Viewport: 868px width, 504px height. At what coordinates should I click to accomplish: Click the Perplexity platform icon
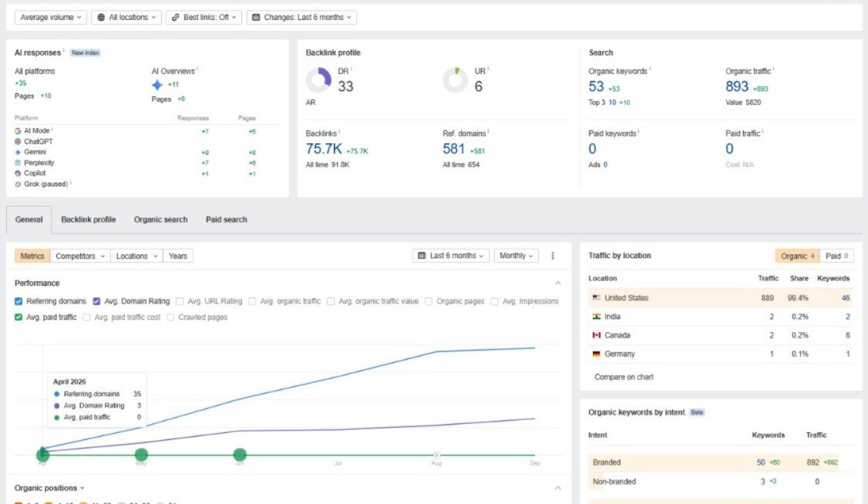[x=18, y=163]
